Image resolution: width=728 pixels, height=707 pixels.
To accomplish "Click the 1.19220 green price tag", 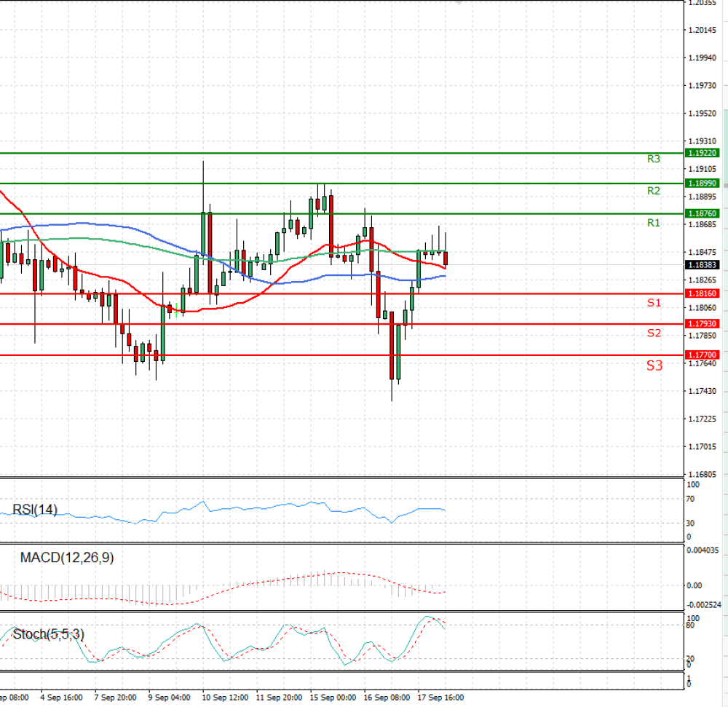I will 702,153.
